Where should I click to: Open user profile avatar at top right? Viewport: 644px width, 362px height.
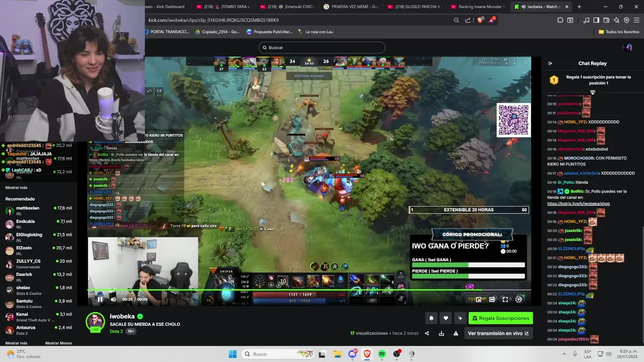point(627,47)
